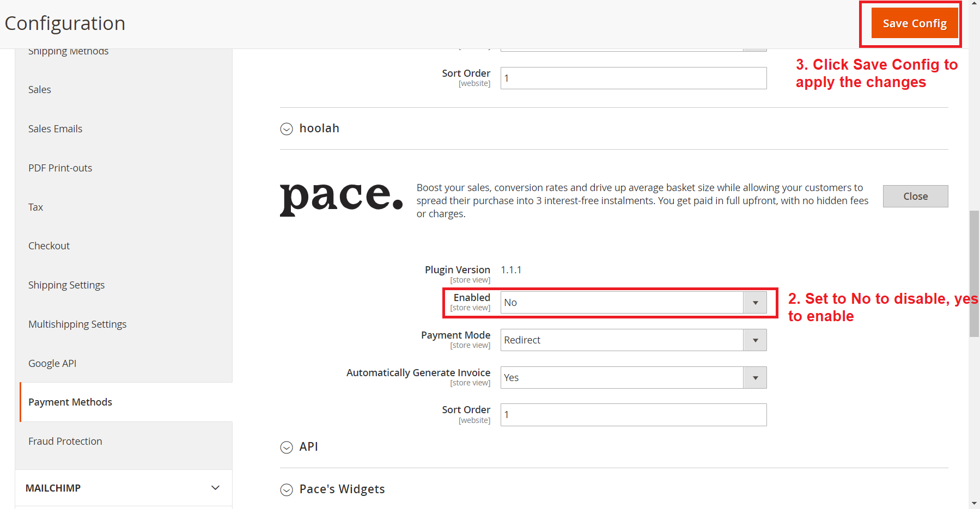
Task: Open the Tax sidebar item
Action: (35, 207)
